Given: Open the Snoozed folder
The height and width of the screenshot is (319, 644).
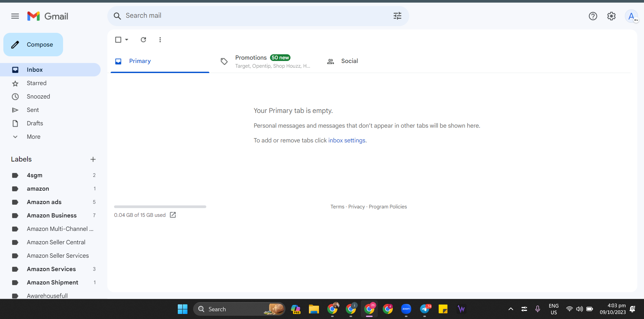Looking at the screenshot, I should tap(50, 97).
